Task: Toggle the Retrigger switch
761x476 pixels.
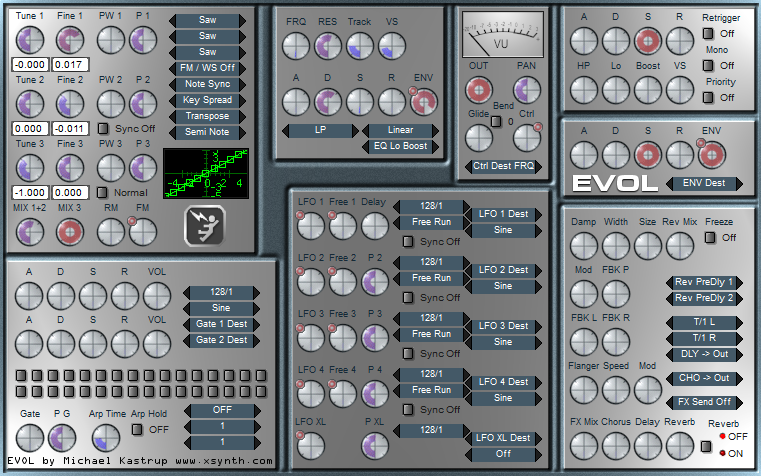Action: coord(708,34)
